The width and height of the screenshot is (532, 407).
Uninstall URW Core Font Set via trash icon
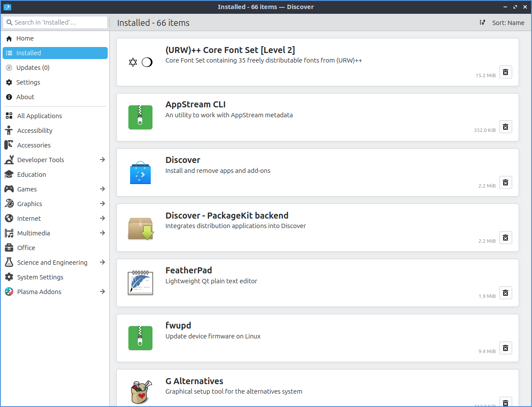point(505,72)
